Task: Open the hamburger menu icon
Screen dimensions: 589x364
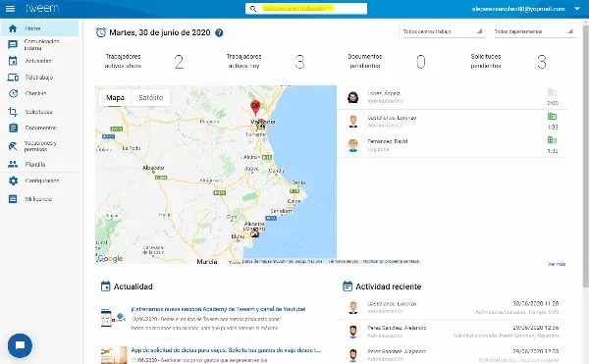Action: [10, 8]
